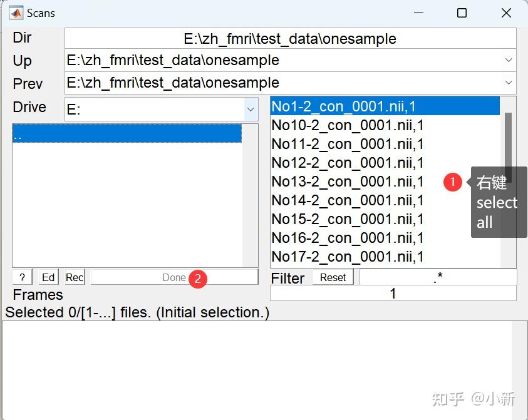The image size is (528, 420).
Task: Expand the Up directory dropdown
Action: (510, 61)
